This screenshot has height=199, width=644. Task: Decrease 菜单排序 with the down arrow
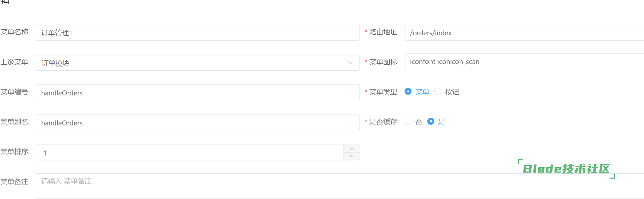[x=351, y=156]
